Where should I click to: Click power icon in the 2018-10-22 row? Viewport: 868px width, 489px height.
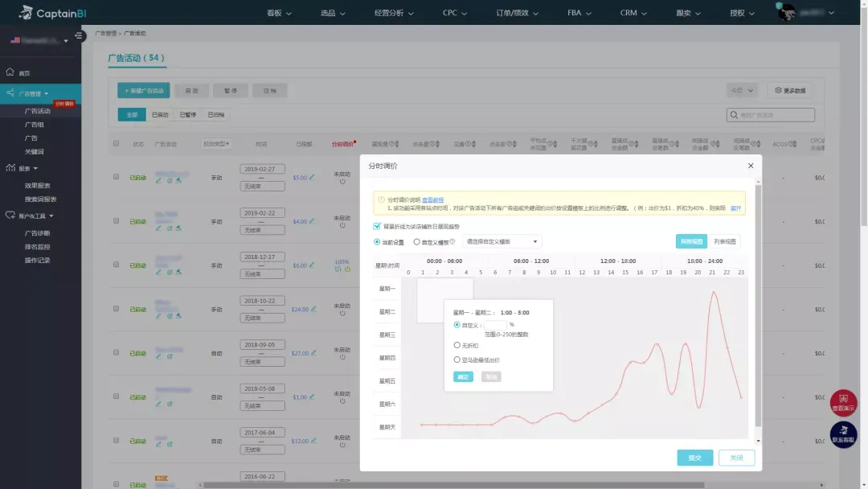pos(342,314)
